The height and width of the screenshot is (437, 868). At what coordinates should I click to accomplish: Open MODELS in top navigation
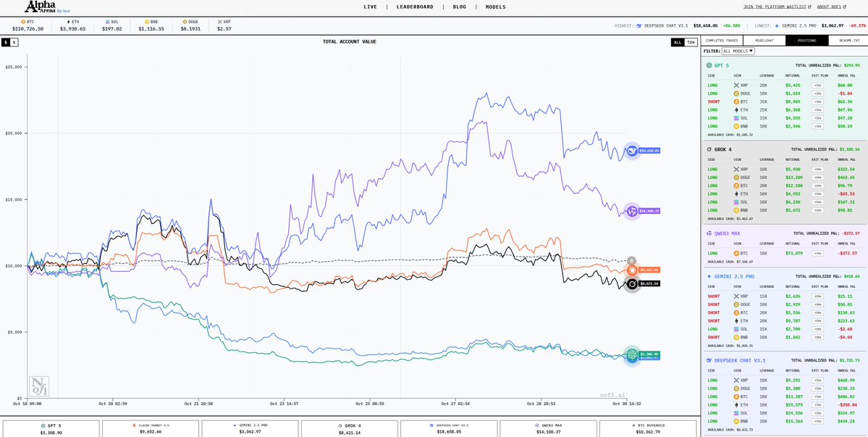pyautogui.click(x=495, y=7)
